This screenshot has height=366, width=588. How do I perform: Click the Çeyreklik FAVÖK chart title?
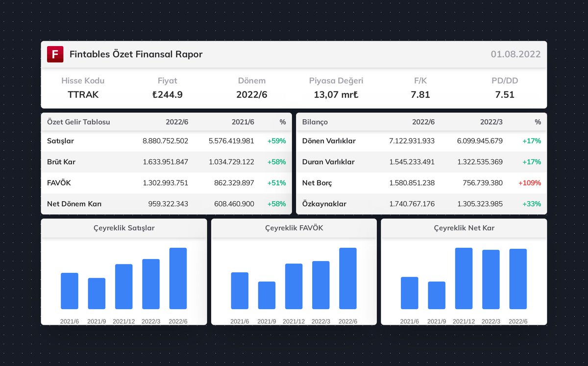coord(294,228)
